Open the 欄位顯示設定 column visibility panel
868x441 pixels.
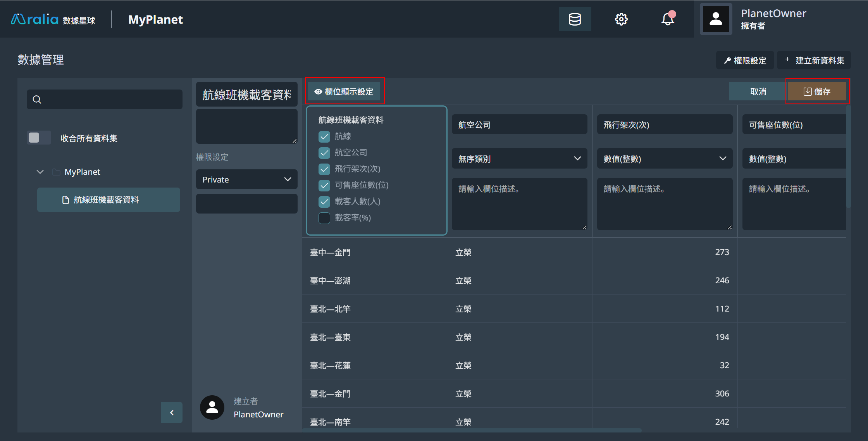point(344,91)
